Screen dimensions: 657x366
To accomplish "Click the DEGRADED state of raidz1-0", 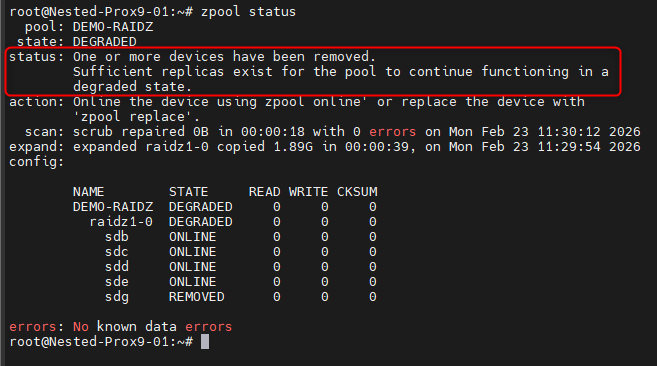I will [x=201, y=222].
